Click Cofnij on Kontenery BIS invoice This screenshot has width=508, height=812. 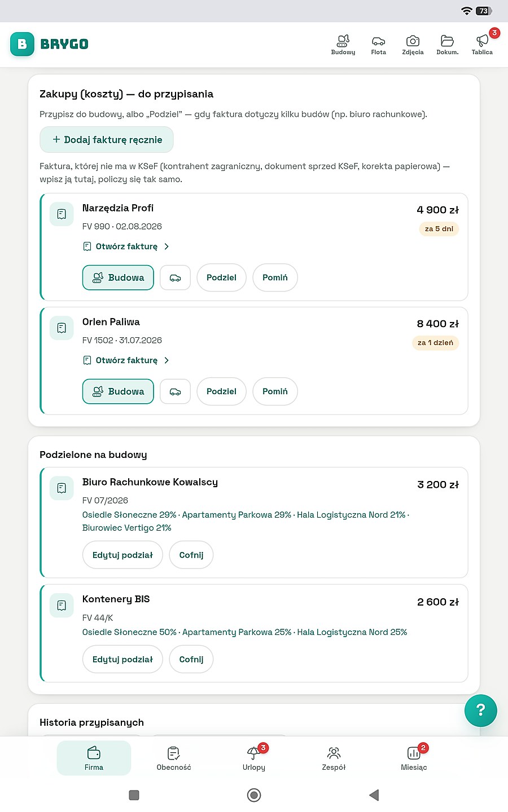[191, 660]
